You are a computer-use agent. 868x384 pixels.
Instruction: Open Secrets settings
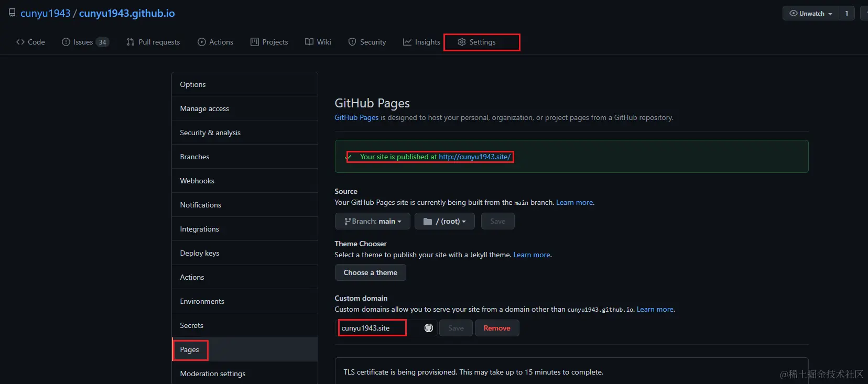click(x=245, y=325)
